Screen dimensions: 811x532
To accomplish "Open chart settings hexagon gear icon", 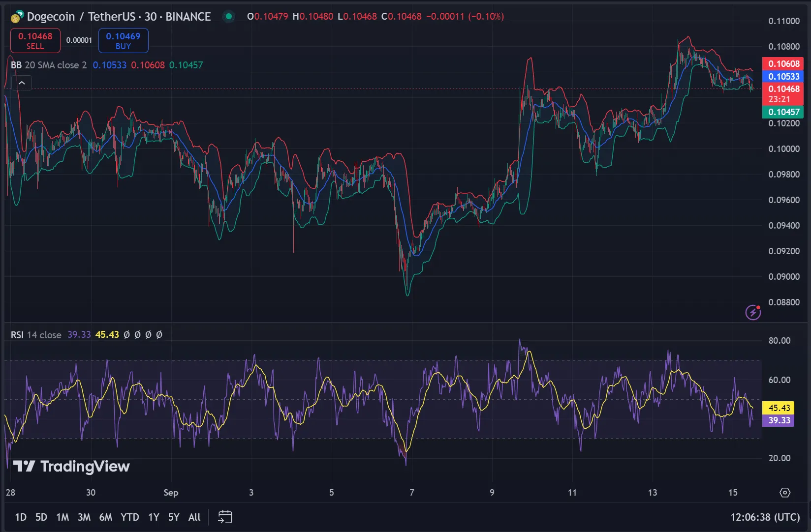I will click(x=785, y=493).
